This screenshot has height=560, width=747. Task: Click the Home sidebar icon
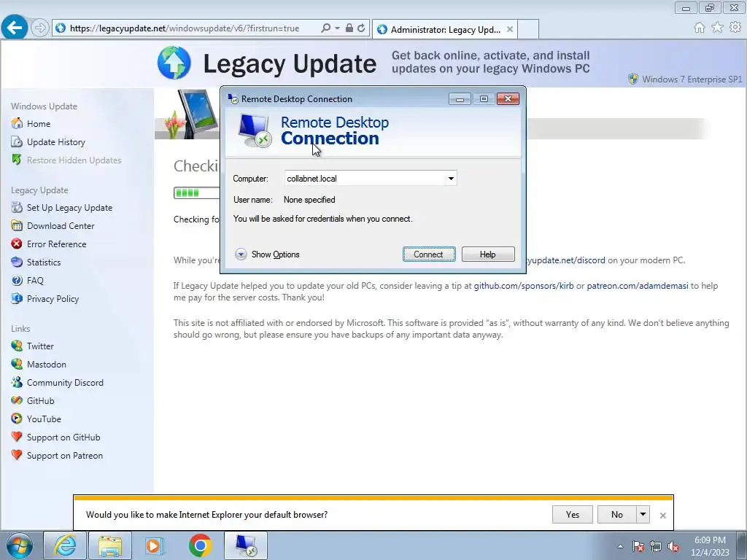pyautogui.click(x=17, y=123)
